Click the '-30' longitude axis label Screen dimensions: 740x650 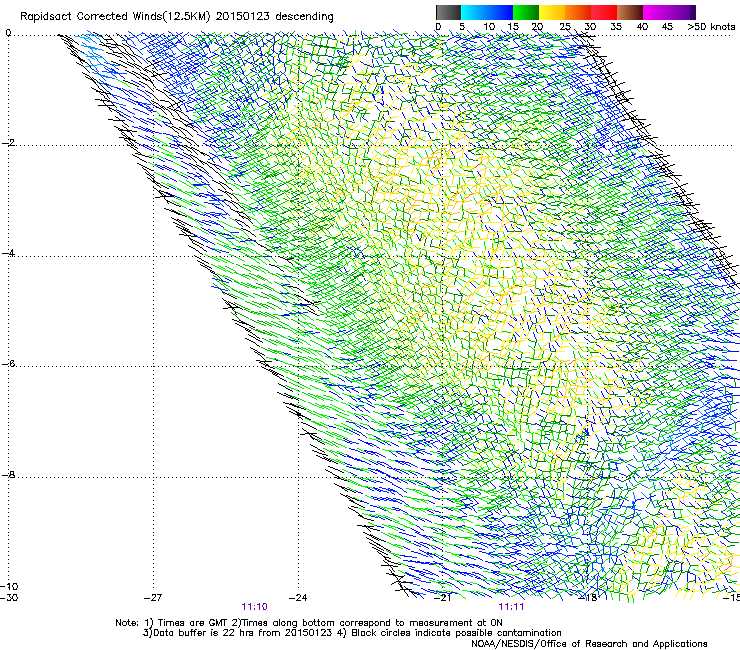9,598
